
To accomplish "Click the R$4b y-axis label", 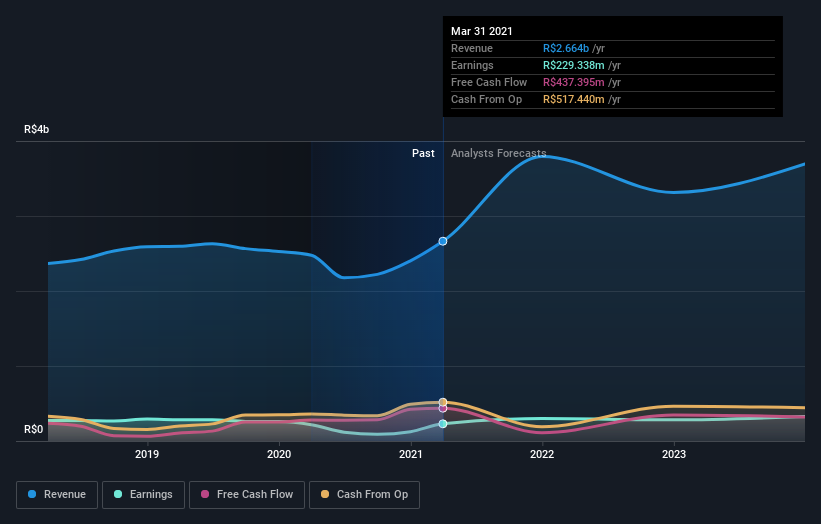I will click(37, 129).
